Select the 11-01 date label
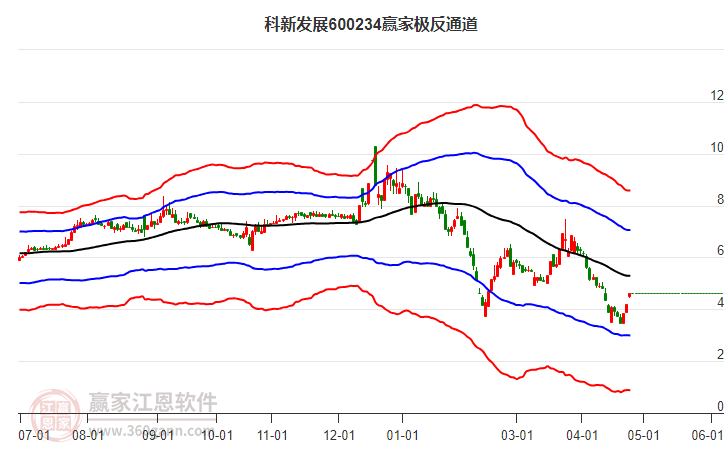 point(272,435)
